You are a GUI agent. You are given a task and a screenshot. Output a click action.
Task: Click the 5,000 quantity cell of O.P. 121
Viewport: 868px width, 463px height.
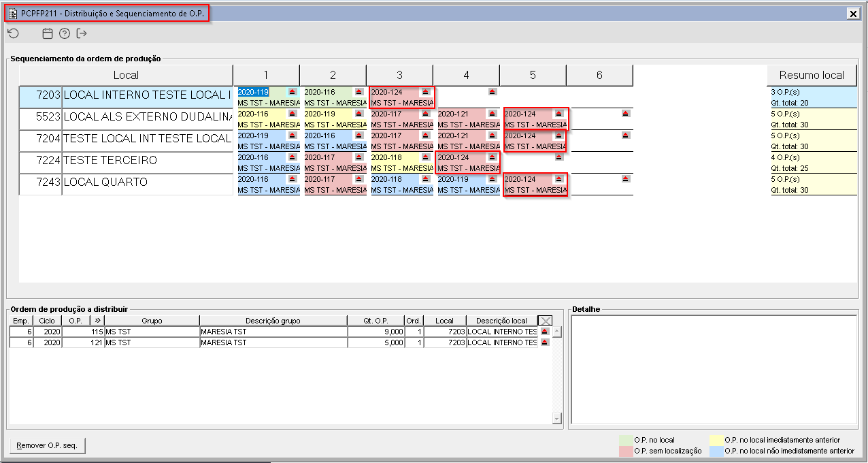375,342
